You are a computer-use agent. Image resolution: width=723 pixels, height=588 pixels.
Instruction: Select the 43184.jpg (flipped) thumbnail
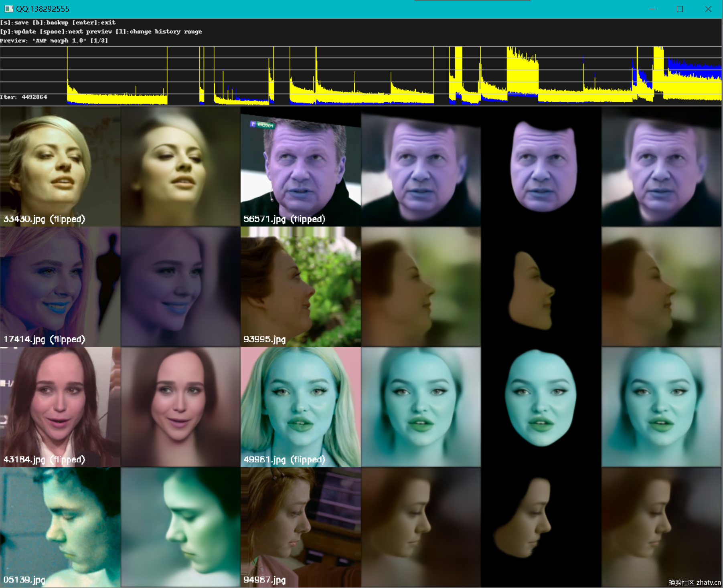tap(60, 407)
